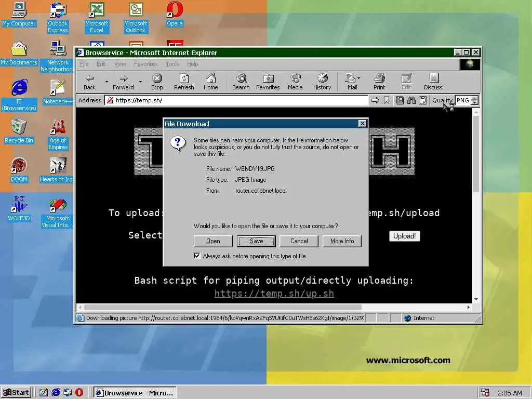Screen dimensions: 532x399
Task: Click the router.collabnet.local source text
Action: (x=261, y=191)
